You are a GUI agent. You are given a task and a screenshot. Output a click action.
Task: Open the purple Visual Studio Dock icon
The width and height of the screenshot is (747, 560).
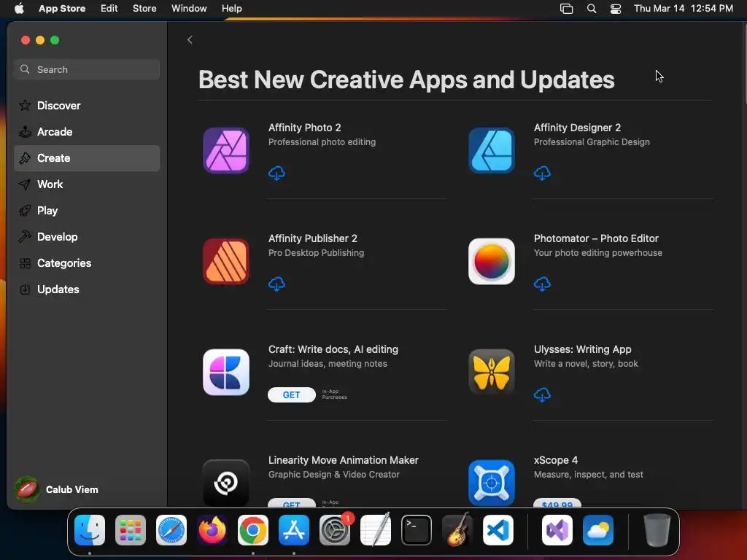[557, 530]
